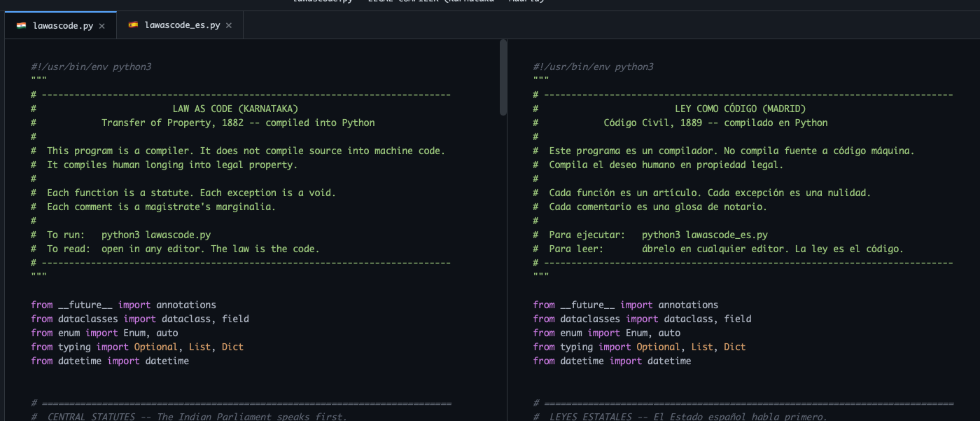The width and height of the screenshot is (980, 421).
Task: Click the 'CENTRAL STATUTES' section comment
Action: click(189, 417)
